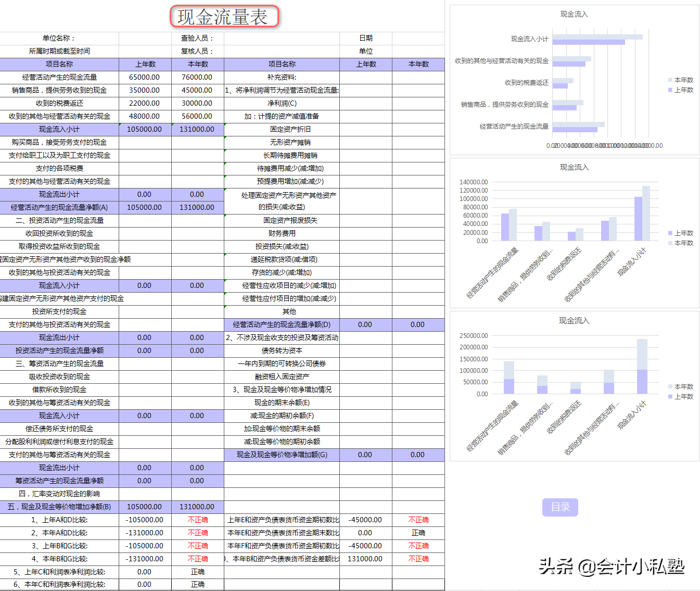Click the 5、上年C和利润表净利润比较 label
The width and height of the screenshot is (700, 591).
click(x=59, y=572)
